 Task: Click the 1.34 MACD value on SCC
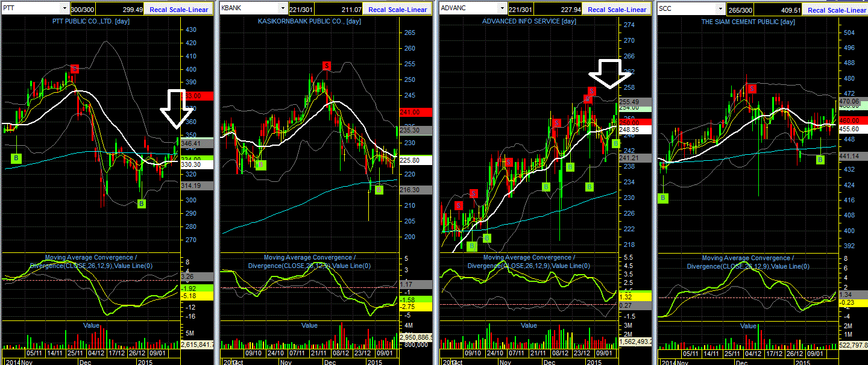853,295
